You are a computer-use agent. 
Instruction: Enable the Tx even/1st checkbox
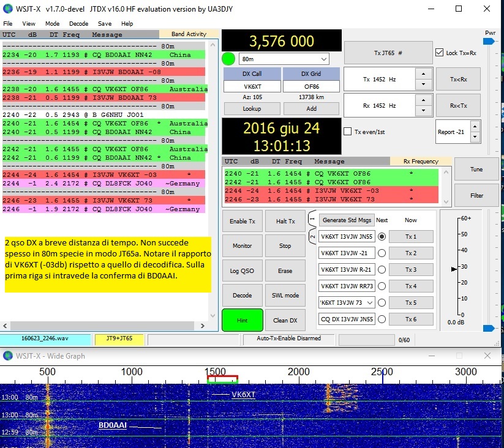click(347, 132)
